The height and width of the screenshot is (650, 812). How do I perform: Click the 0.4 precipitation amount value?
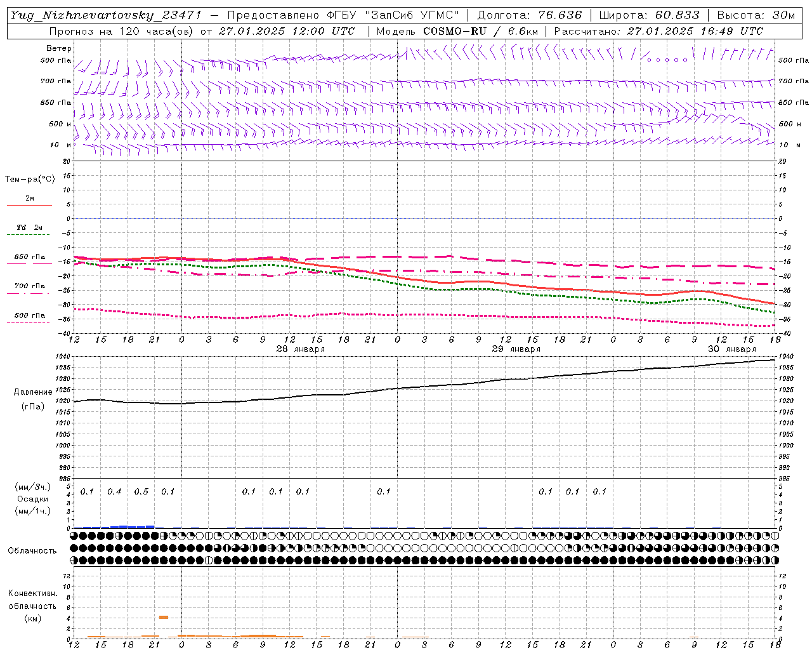[x=114, y=492]
